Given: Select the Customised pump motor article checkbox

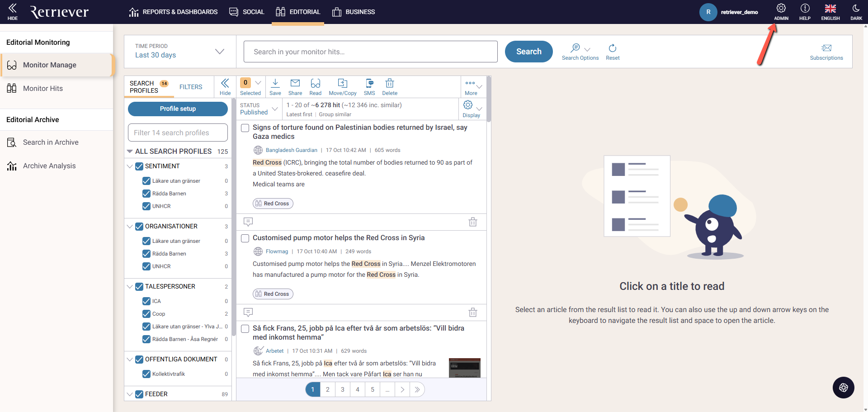Looking at the screenshot, I should [x=245, y=238].
